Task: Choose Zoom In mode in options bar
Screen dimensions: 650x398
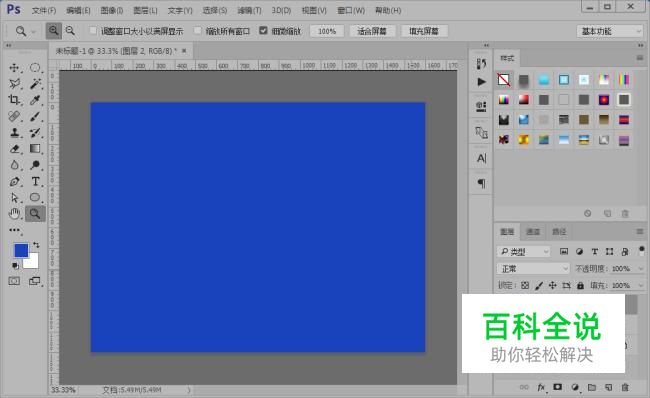Action: pos(53,31)
